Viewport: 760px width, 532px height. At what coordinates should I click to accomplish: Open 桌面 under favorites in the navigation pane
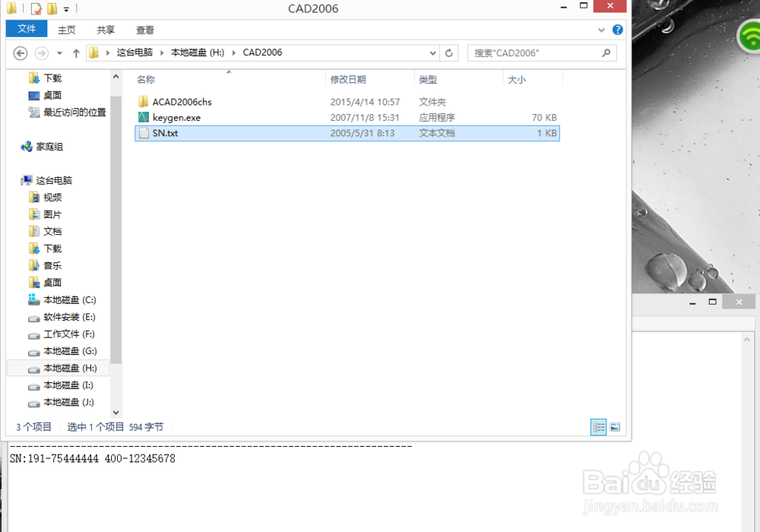[x=52, y=96]
